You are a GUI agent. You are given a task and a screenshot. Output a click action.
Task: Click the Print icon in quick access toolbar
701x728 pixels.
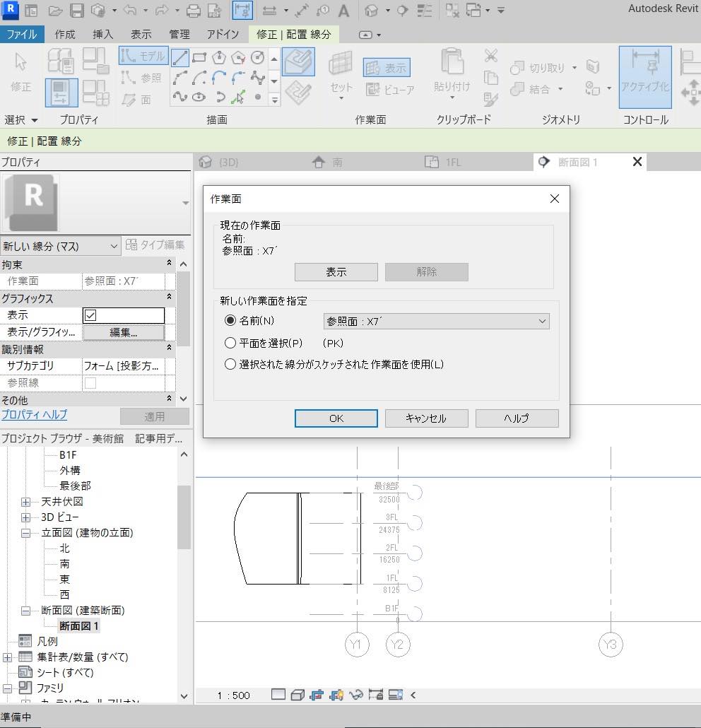tap(193, 11)
